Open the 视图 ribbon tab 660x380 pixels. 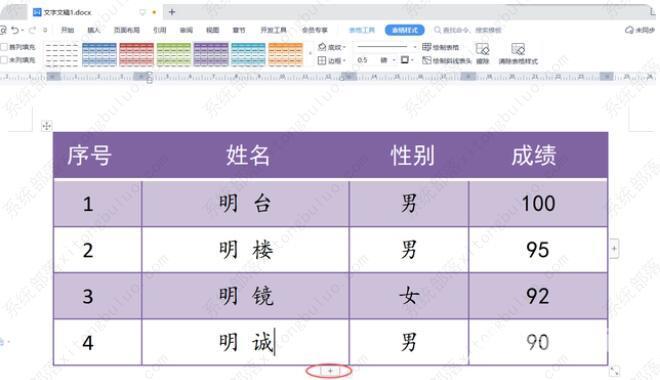click(213, 30)
